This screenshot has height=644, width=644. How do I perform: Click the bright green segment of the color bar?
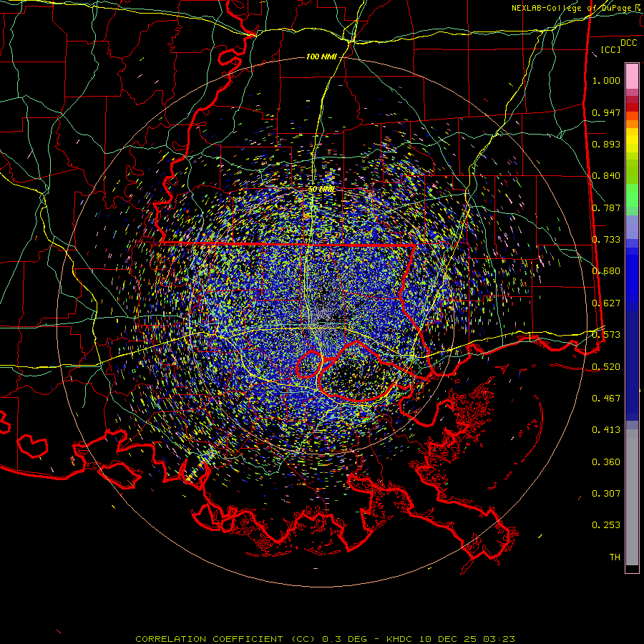click(x=632, y=195)
